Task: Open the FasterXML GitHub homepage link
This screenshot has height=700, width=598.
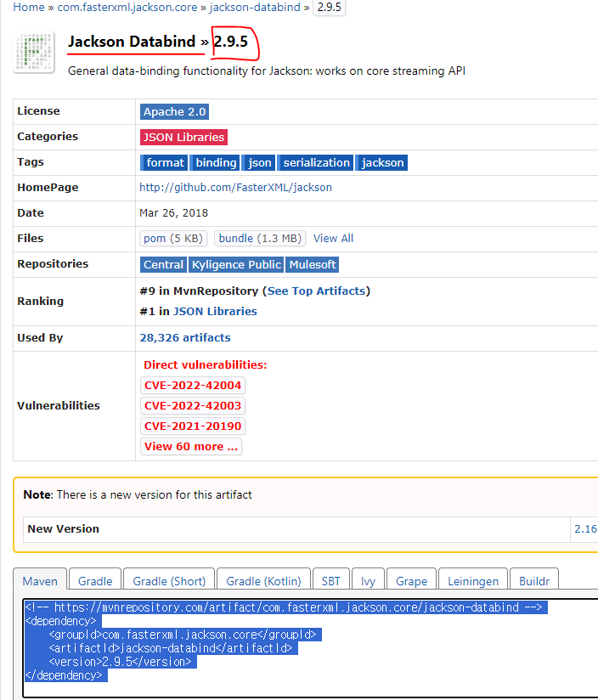Action: pos(235,188)
